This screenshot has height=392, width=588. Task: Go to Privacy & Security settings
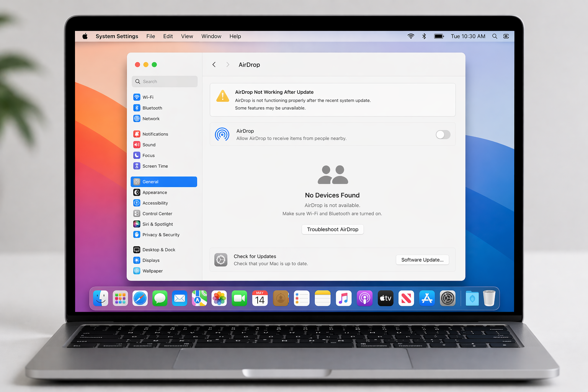164,235
